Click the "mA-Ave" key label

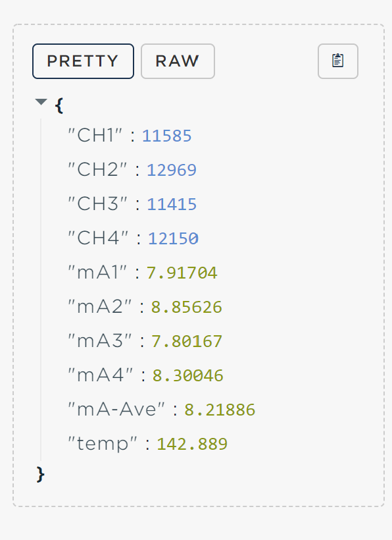click(x=116, y=410)
